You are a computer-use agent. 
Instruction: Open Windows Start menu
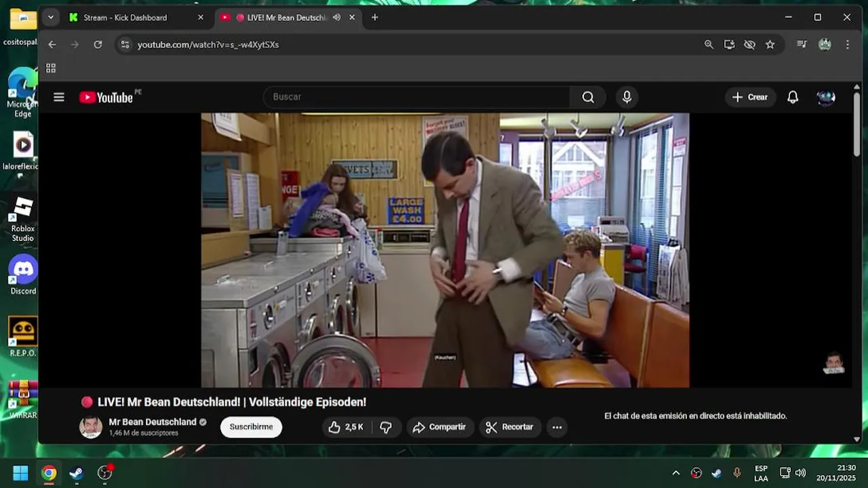(x=20, y=473)
